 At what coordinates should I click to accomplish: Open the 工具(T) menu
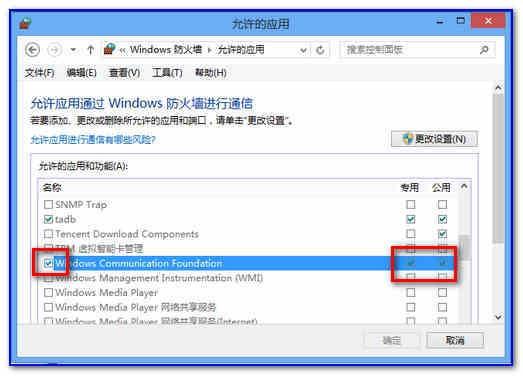pos(167,72)
